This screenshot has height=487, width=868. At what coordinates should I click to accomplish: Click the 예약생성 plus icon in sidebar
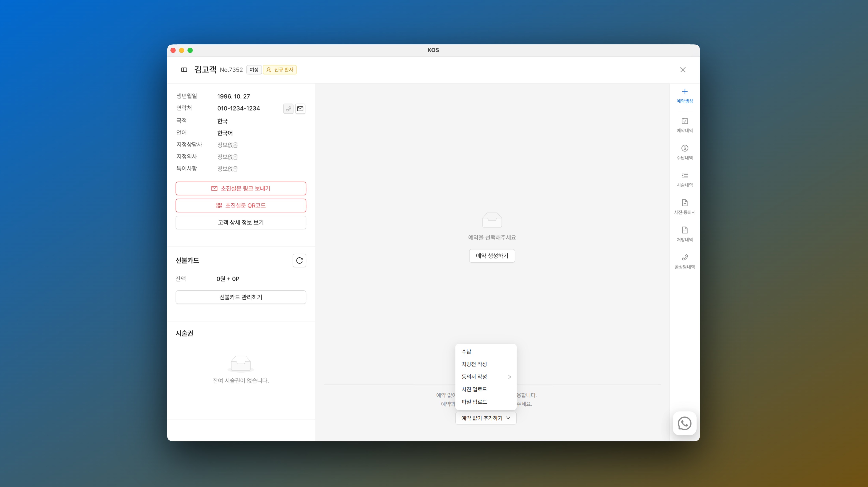[x=684, y=92]
